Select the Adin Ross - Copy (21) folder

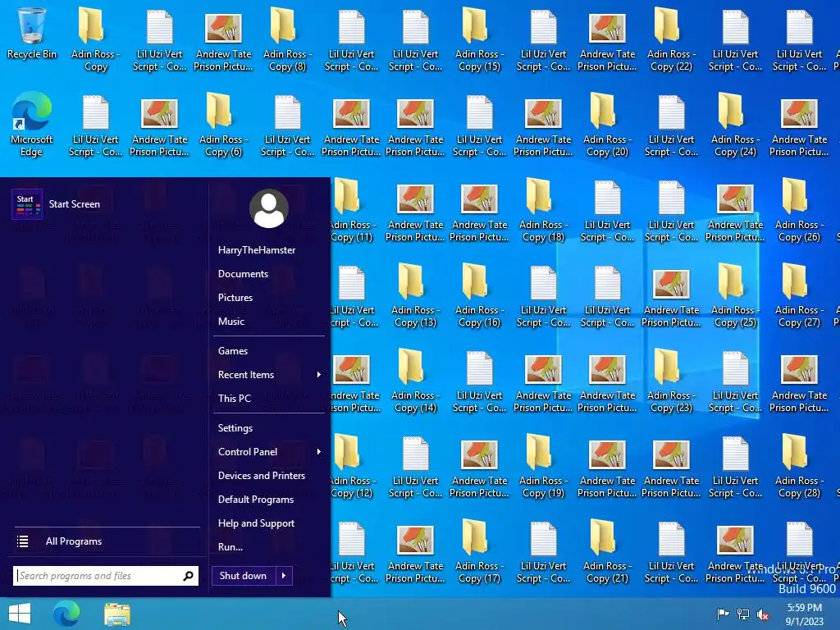click(x=607, y=551)
